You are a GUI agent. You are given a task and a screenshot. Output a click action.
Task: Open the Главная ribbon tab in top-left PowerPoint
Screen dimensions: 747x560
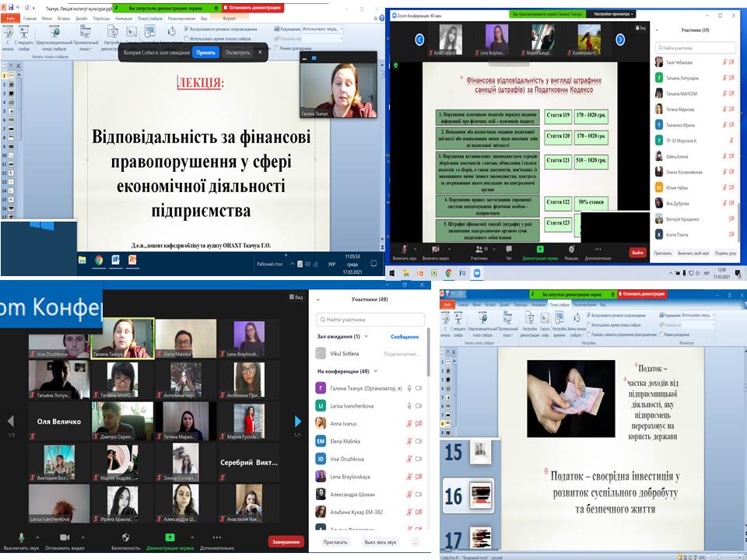click(30, 19)
